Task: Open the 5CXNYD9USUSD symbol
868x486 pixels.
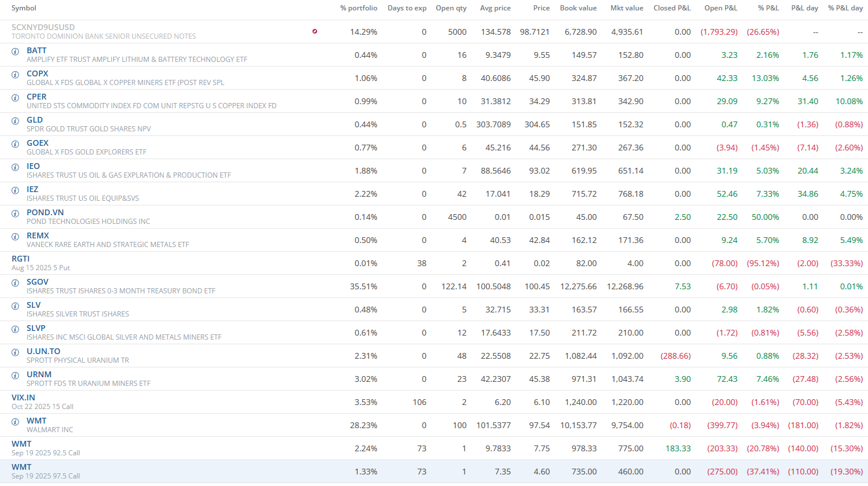Action: point(43,27)
